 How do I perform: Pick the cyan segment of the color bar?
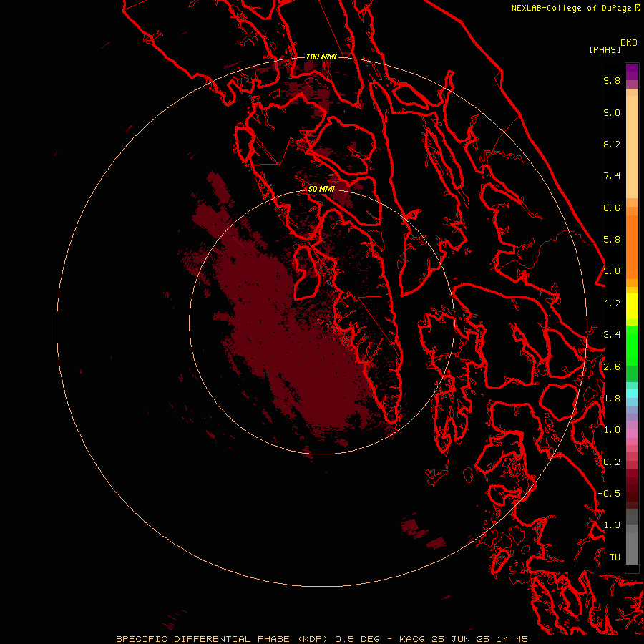click(632, 394)
